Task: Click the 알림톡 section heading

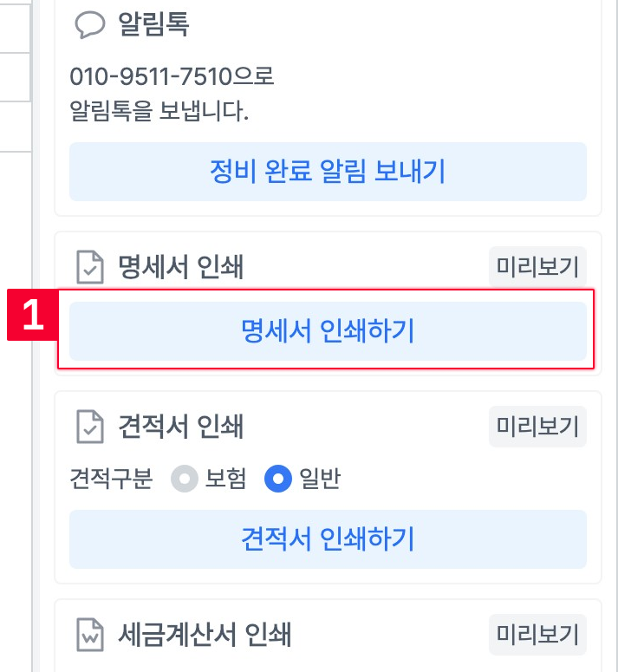Action: [x=153, y=24]
